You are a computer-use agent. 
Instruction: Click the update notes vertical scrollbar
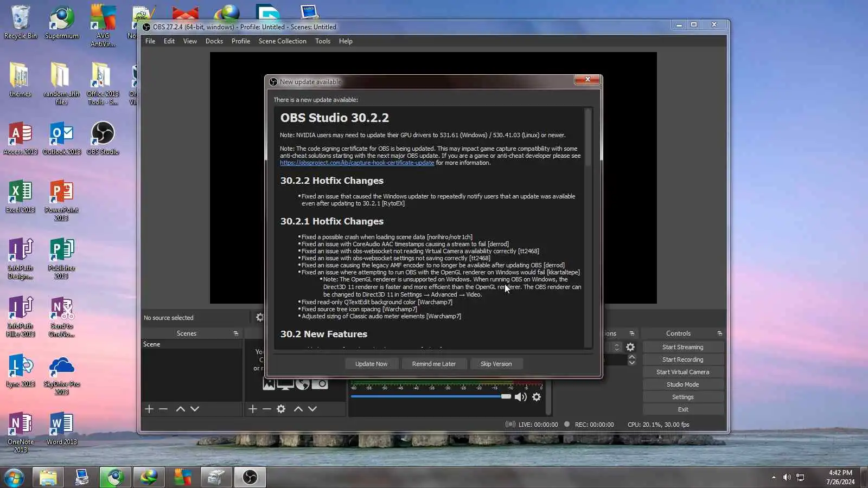588,228
